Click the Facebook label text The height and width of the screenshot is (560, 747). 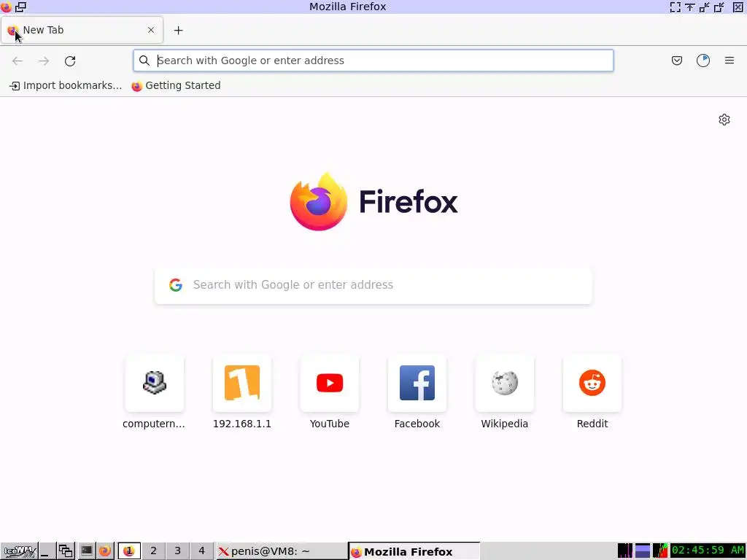pyautogui.click(x=417, y=424)
